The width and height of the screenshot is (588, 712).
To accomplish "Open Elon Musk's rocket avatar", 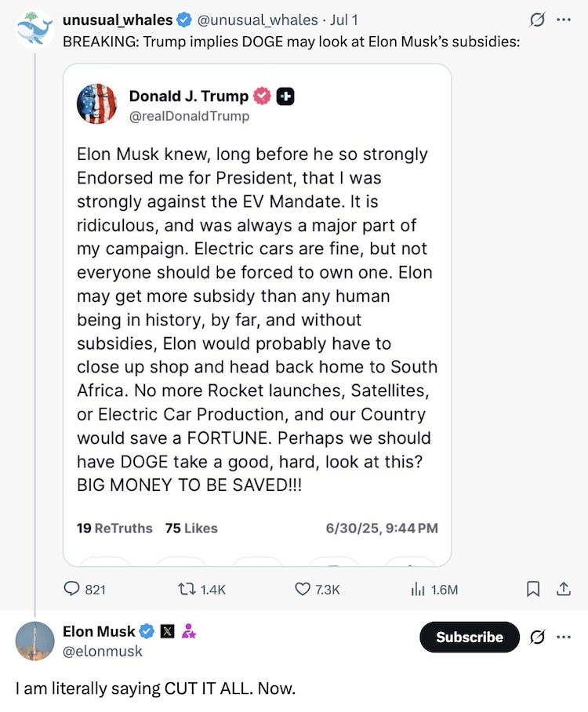I will 34,641.
